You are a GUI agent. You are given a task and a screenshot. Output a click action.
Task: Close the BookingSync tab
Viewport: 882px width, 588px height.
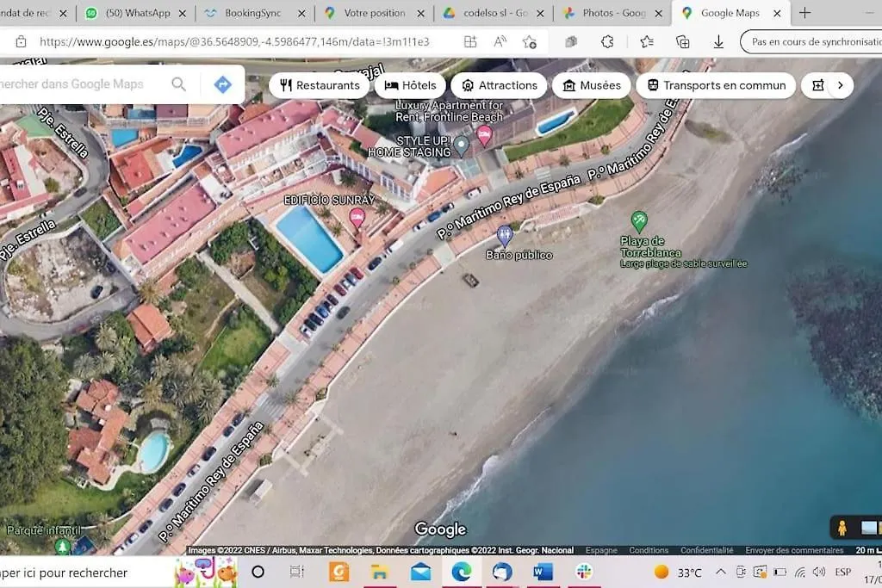[x=301, y=14]
